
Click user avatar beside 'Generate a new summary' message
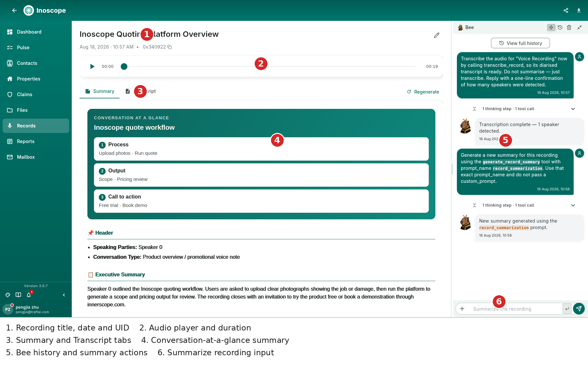point(580,153)
